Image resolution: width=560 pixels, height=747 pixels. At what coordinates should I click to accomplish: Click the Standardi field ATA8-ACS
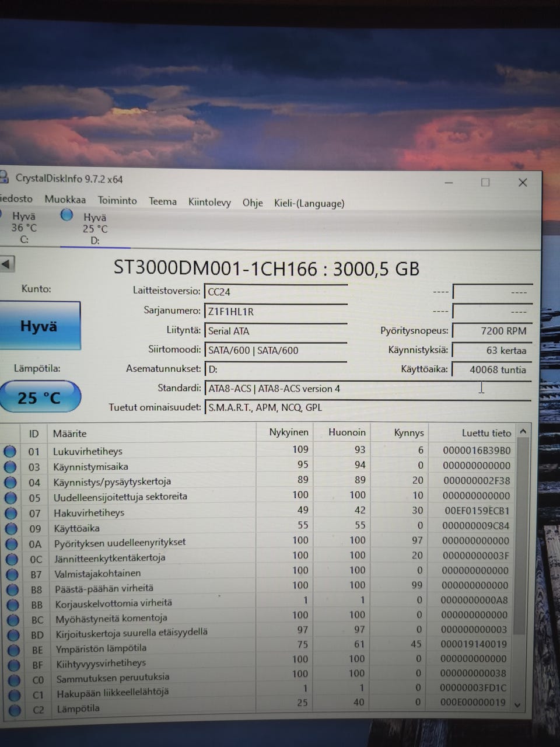pos(367,389)
